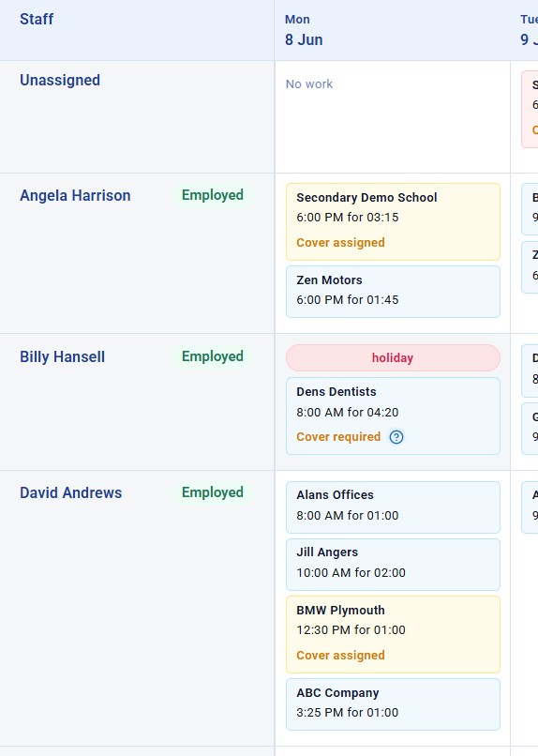Select Alans Offices 8:00 AM shift
The height and width of the screenshot is (756, 538).
pyautogui.click(x=393, y=507)
